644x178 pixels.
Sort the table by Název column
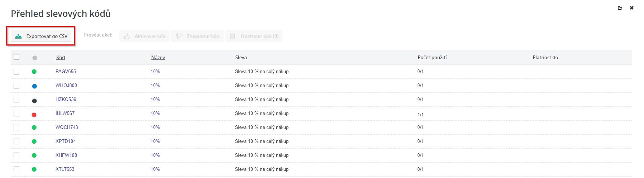158,57
